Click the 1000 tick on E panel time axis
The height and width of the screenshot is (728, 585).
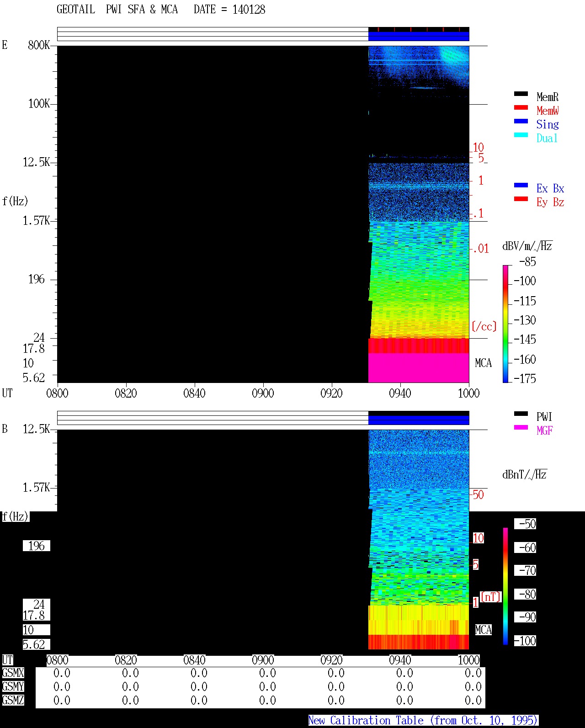468,393
